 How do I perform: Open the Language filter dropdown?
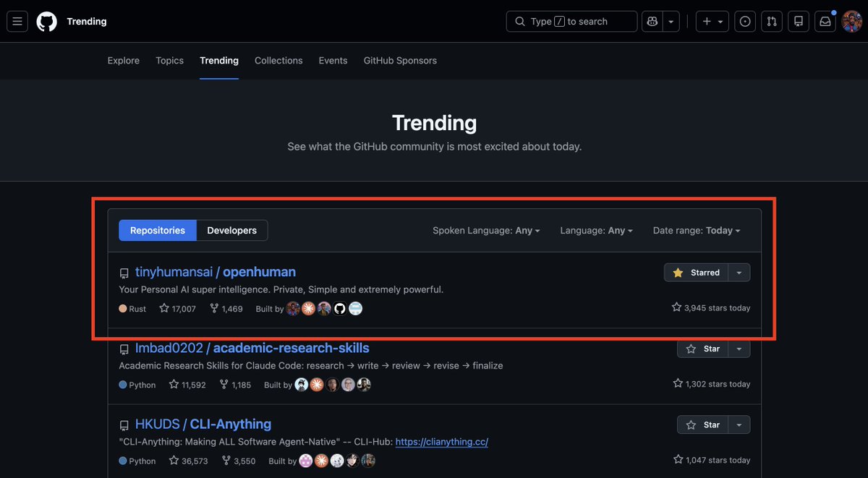click(x=596, y=231)
